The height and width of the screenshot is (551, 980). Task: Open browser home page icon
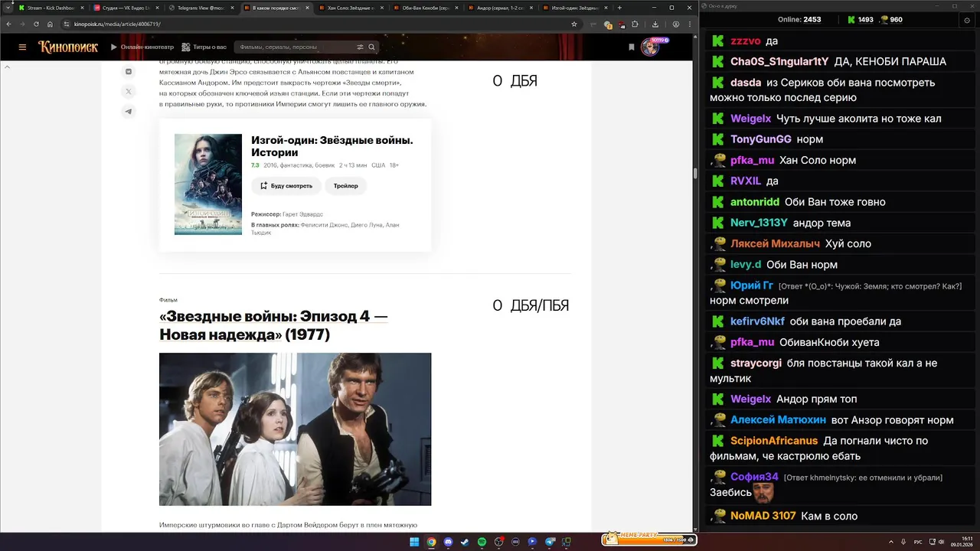[50, 24]
